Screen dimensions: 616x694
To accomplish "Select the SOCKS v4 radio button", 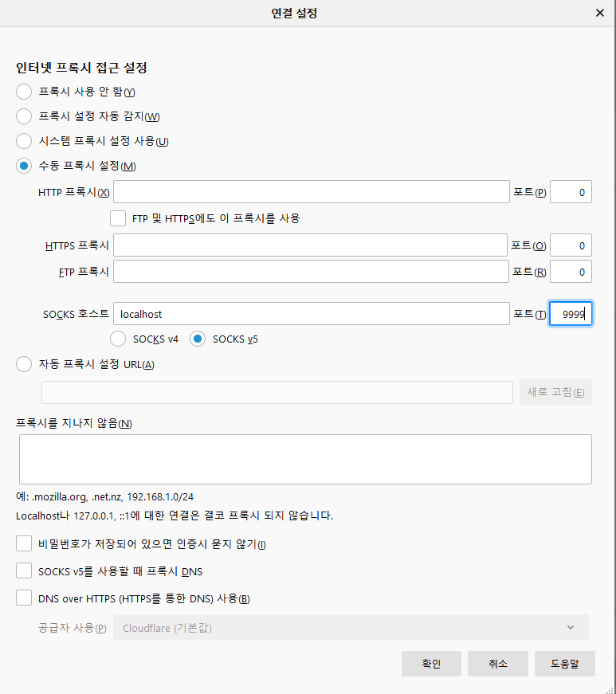I will [118, 339].
